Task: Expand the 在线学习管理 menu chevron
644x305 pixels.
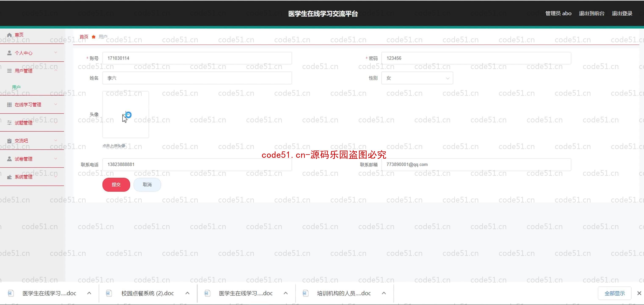Action: click(56, 104)
